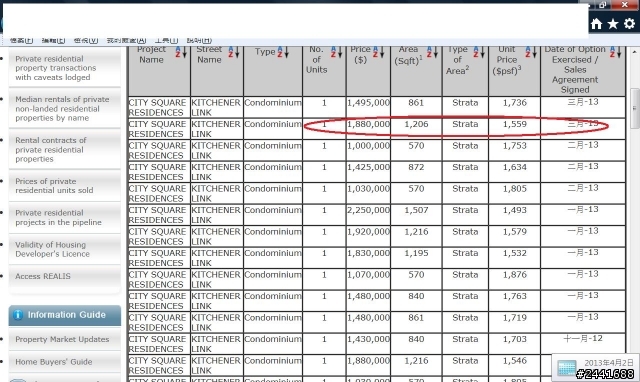Sort table by Project Name column icon
This screenshot has width=640, height=382.
(181, 52)
